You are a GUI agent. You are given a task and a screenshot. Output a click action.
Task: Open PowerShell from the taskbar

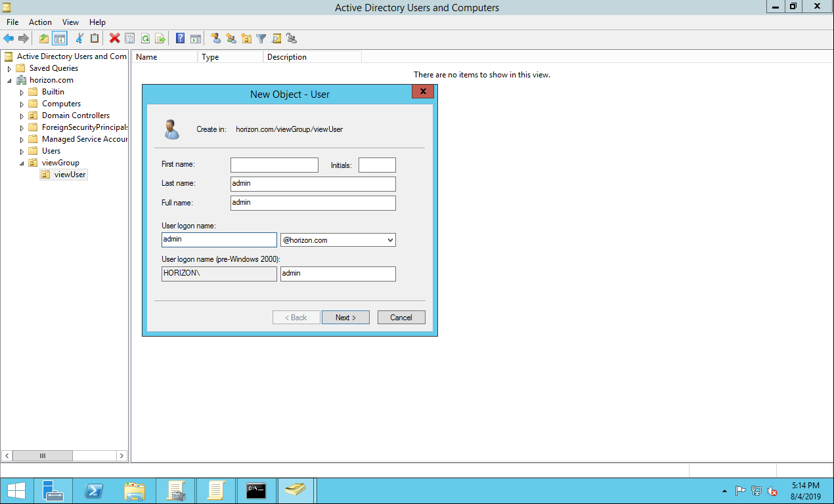point(93,490)
